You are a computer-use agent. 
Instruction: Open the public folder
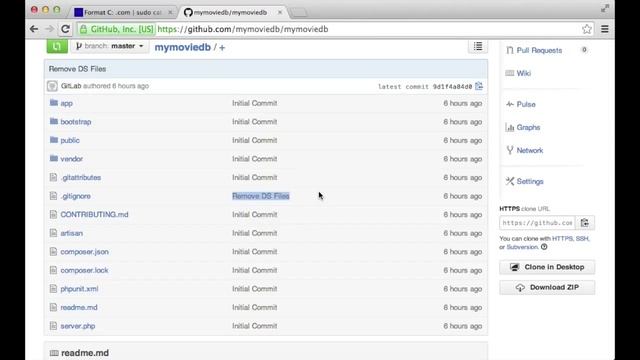pos(70,140)
